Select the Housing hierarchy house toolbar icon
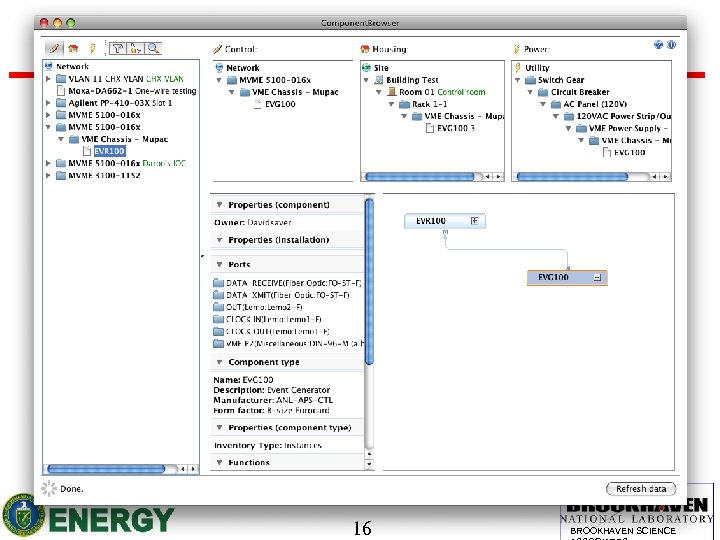 coord(73,48)
